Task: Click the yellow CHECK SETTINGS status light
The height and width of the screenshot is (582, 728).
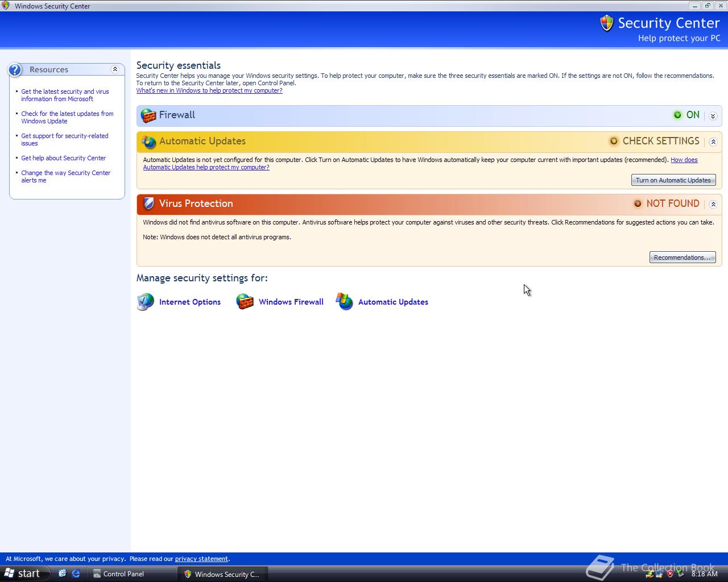Action: coord(614,141)
